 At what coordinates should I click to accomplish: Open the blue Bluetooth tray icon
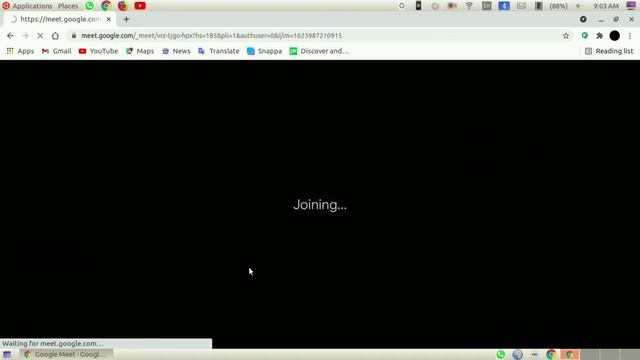(504, 6)
